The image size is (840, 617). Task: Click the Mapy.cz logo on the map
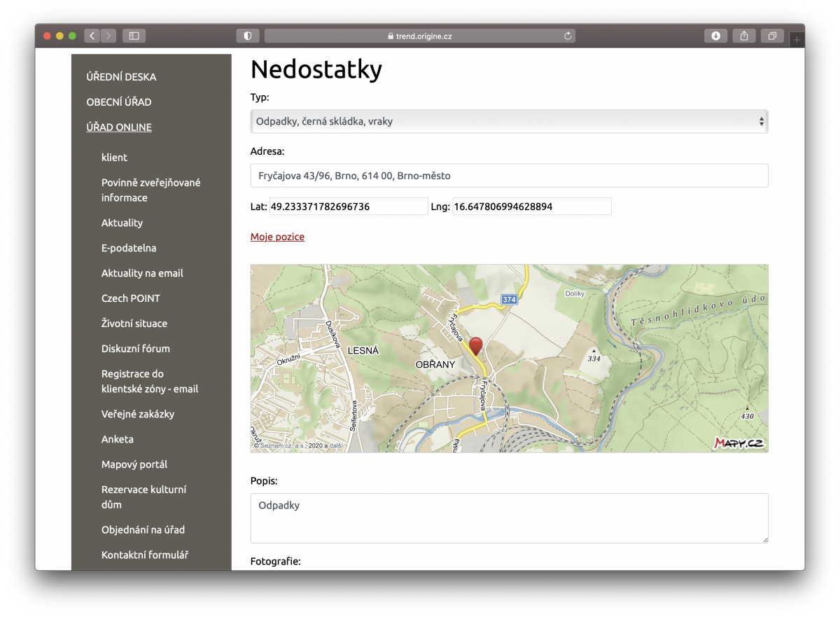(739, 443)
